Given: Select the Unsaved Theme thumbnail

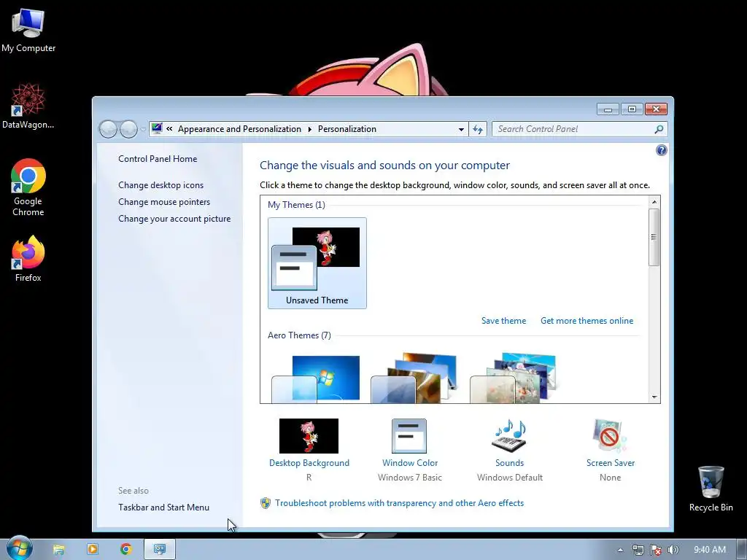Looking at the screenshot, I should [x=317, y=263].
